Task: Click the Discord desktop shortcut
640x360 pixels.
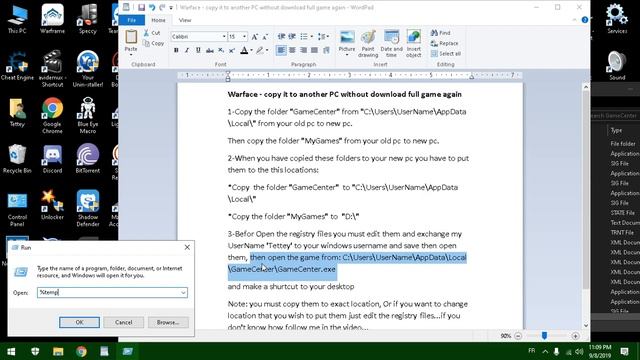Action: 52,159
